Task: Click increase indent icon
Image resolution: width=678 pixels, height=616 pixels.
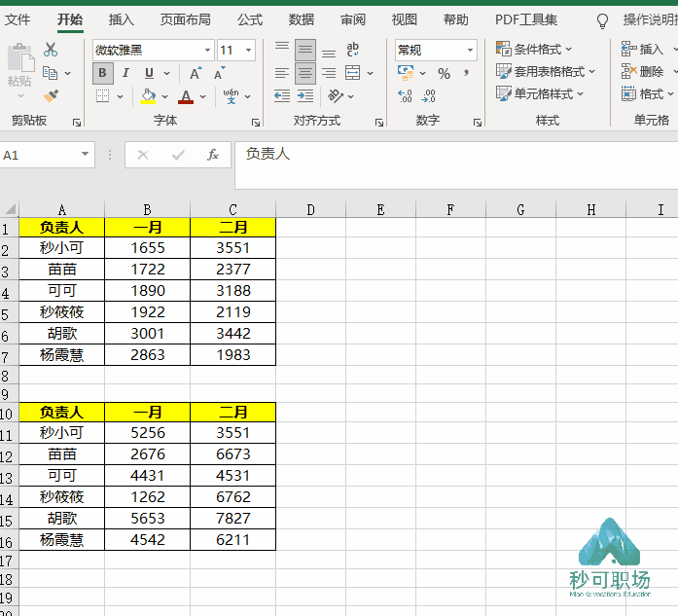Action: 305,96
